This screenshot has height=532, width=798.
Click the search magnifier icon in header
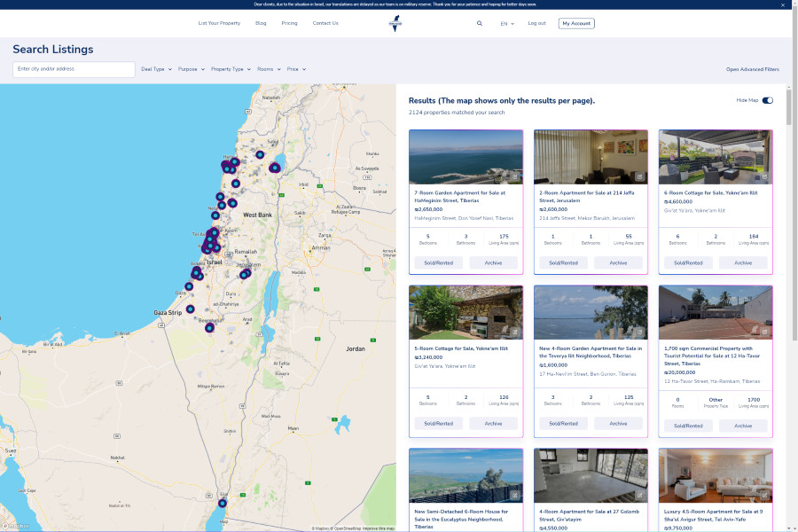tap(480, 24)
